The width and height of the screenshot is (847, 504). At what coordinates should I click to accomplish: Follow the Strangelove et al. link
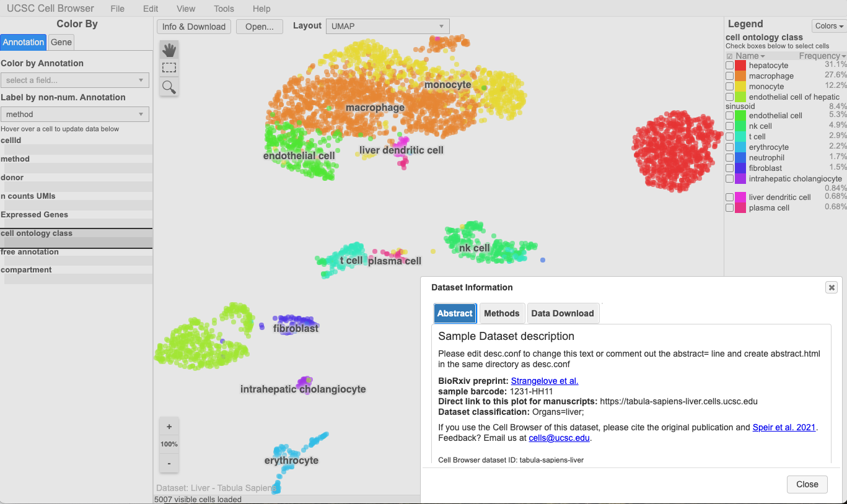click(x=544, y=381)
